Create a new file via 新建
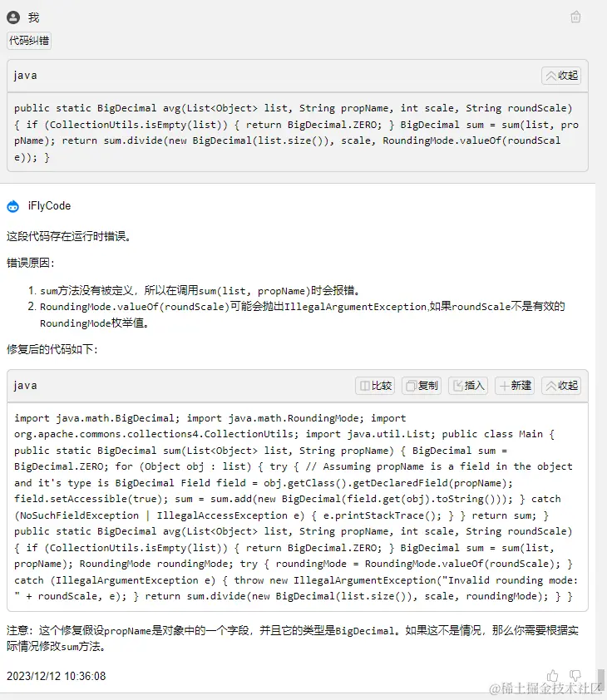This screenshot has height=700, width=607. coord(515,386)
